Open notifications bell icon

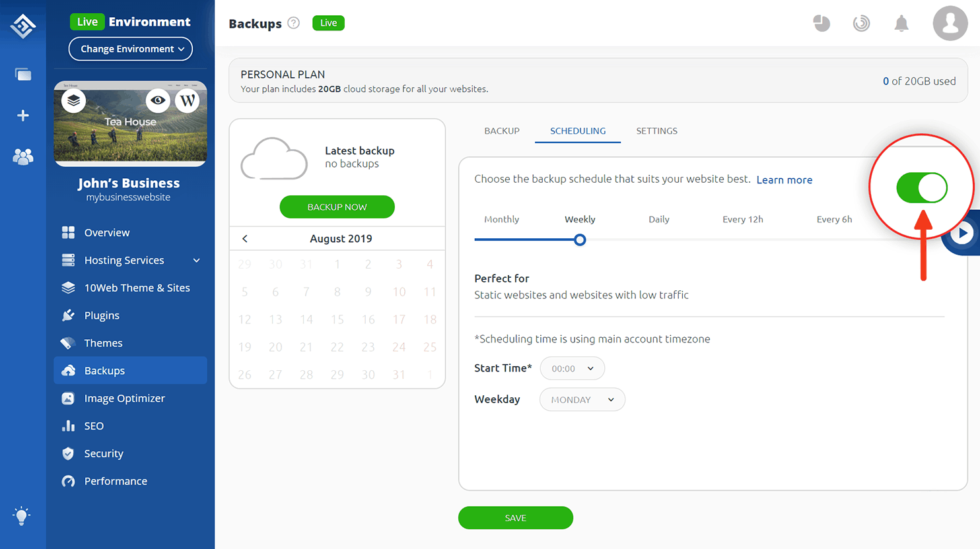(x=901, y=23)
